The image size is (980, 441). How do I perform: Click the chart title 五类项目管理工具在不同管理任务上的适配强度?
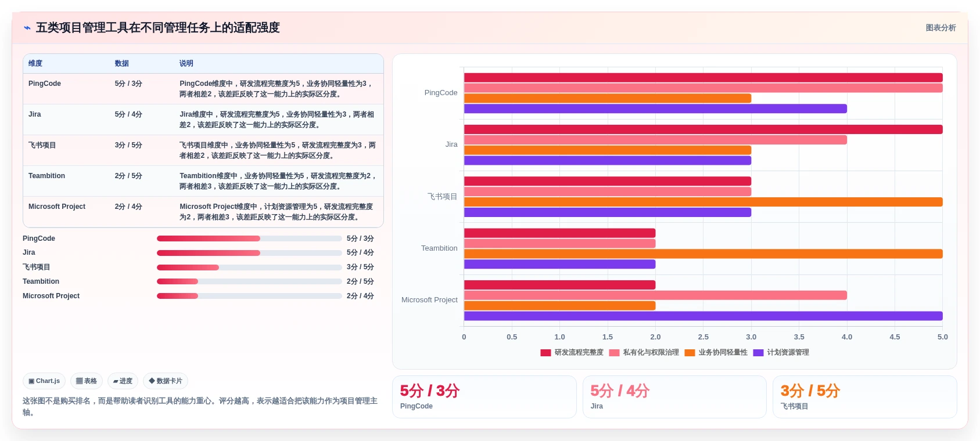[x=158, y=28]
